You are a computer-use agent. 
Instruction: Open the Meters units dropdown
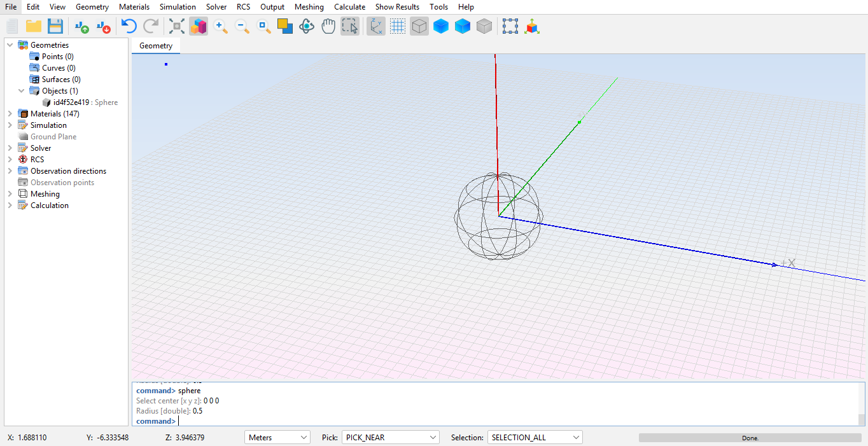pyautogui.click(x=277, y=438)
